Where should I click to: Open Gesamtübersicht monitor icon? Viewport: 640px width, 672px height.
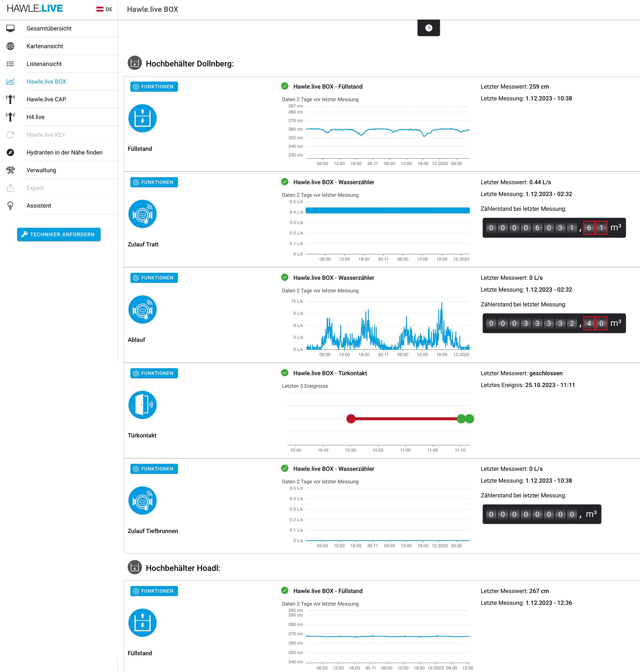11,28
